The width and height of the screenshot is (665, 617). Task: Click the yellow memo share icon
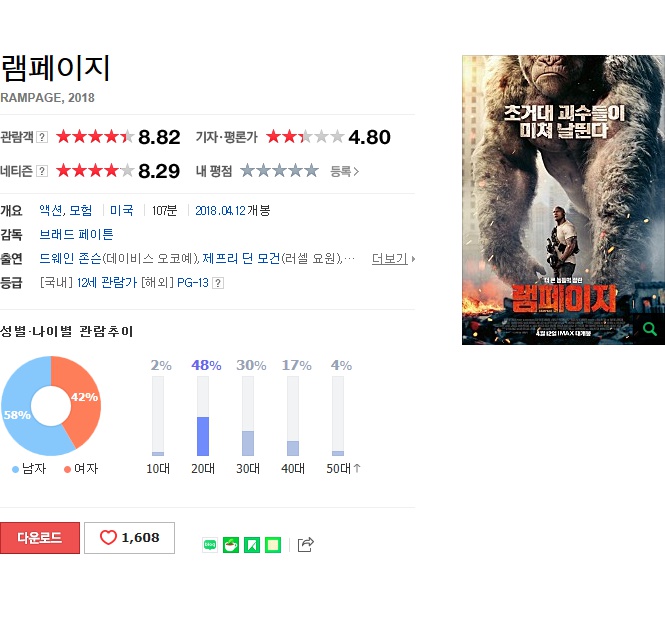click(273, 544)
